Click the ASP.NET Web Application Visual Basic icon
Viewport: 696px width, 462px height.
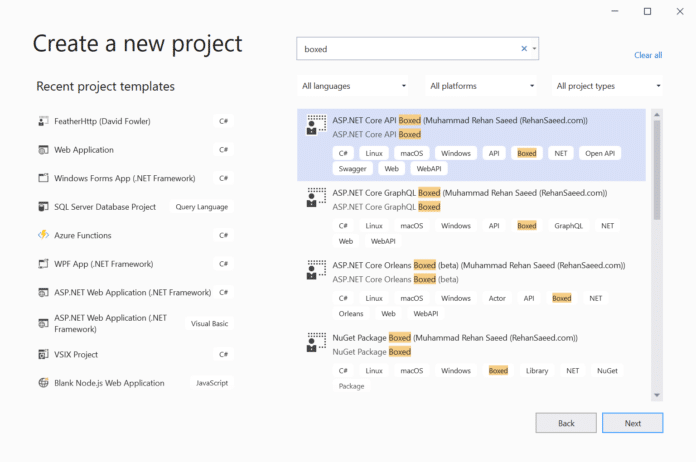(43, 324)
